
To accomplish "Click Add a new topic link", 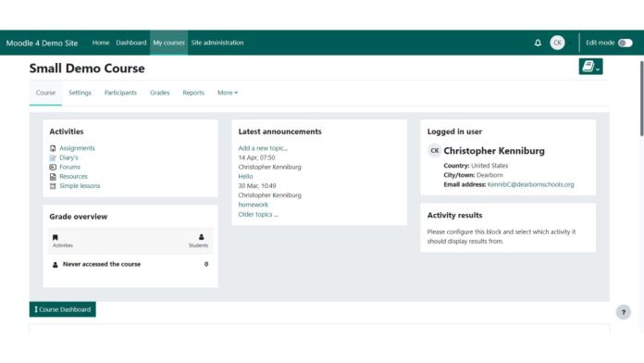I will [x=263, y=148].
